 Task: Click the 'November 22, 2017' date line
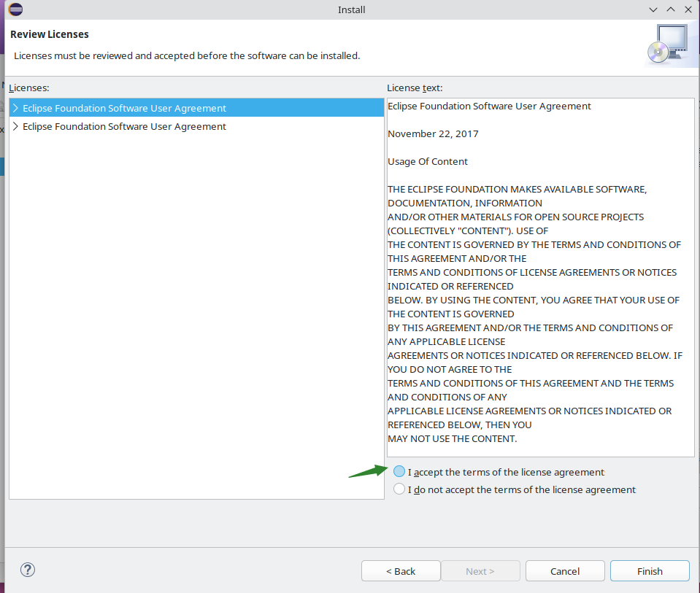[x=433, y=134]
